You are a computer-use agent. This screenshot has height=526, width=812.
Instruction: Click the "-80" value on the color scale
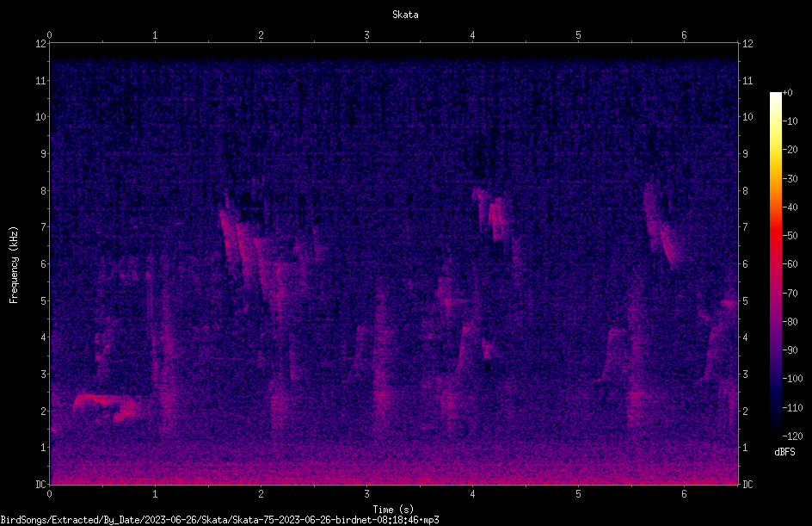click(790, 322)
